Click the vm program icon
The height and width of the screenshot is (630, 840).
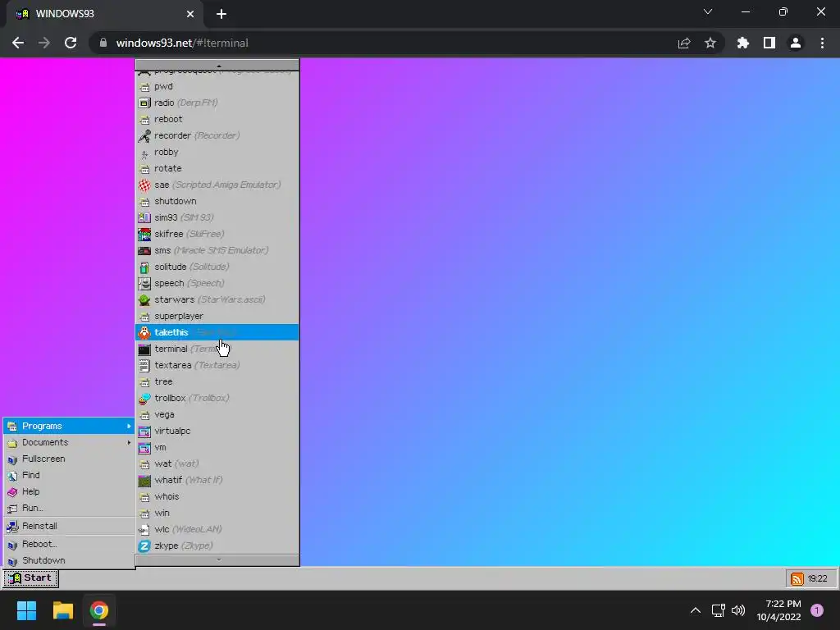pos(144,447)
